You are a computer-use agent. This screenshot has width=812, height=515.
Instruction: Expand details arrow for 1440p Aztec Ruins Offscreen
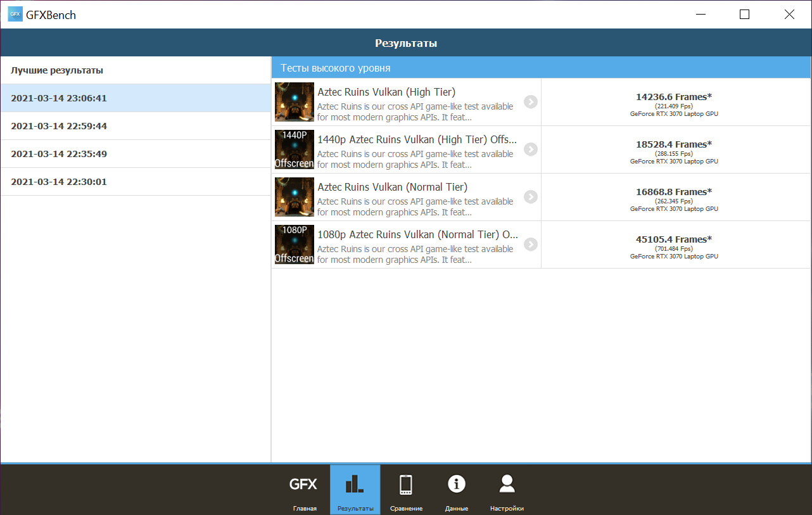click(x=531, y=149)
